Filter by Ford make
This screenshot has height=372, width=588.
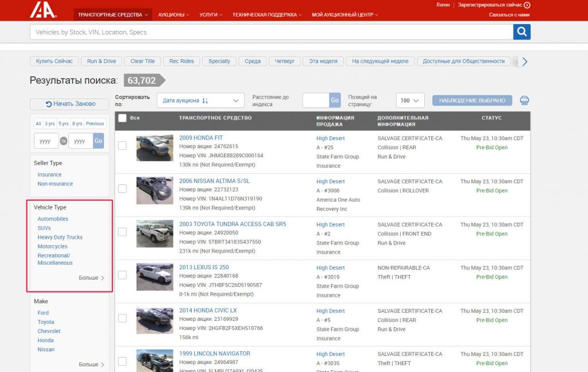click(43, 313)
